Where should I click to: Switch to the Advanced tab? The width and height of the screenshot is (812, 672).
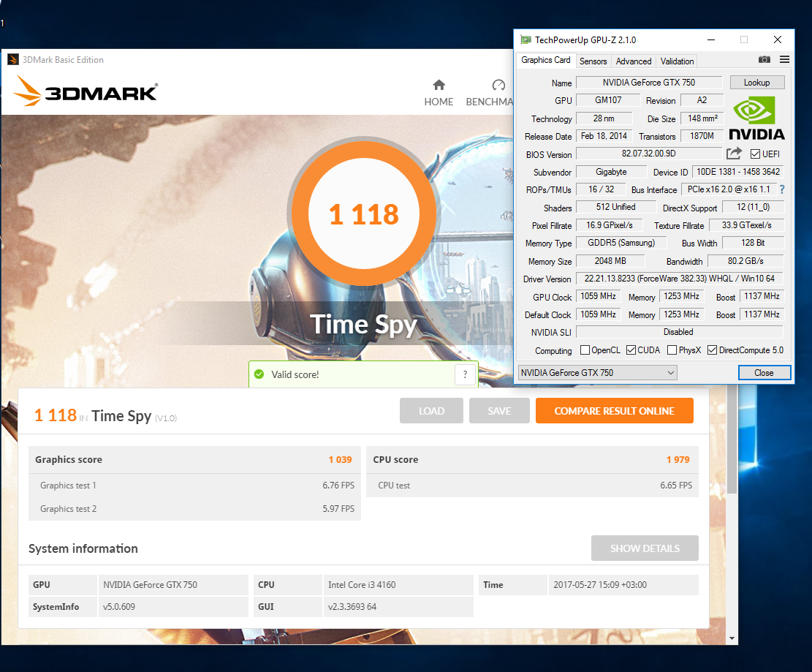tap(634, 61)
